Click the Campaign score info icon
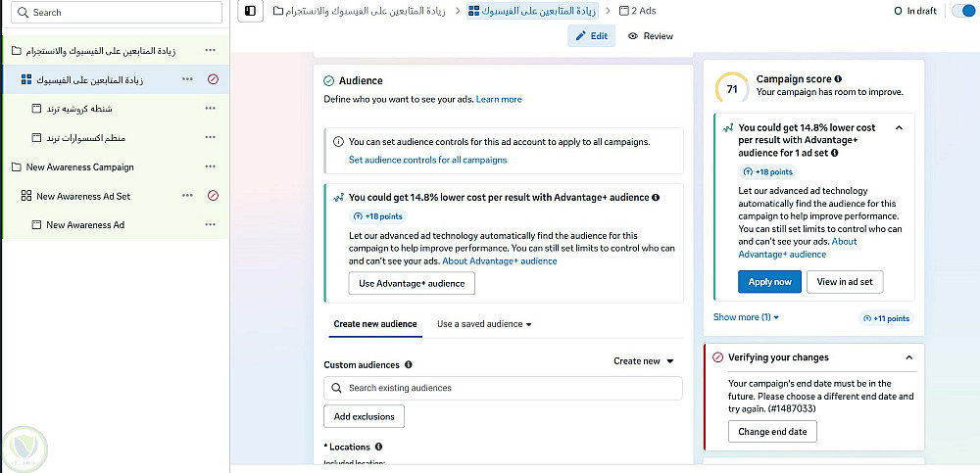The height and width of the screenshot is (473, 980). tap(838, 79)
